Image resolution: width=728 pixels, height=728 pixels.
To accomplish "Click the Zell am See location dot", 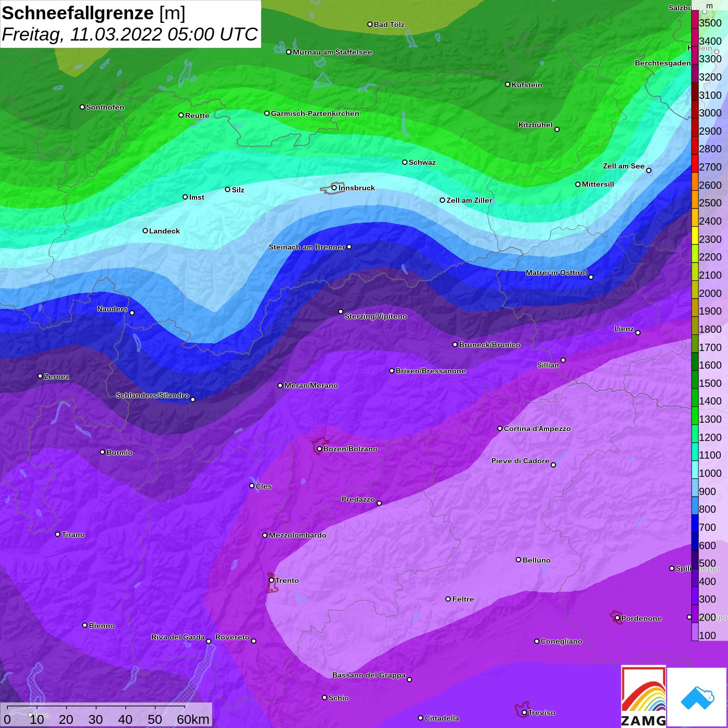I will [648, 171].
